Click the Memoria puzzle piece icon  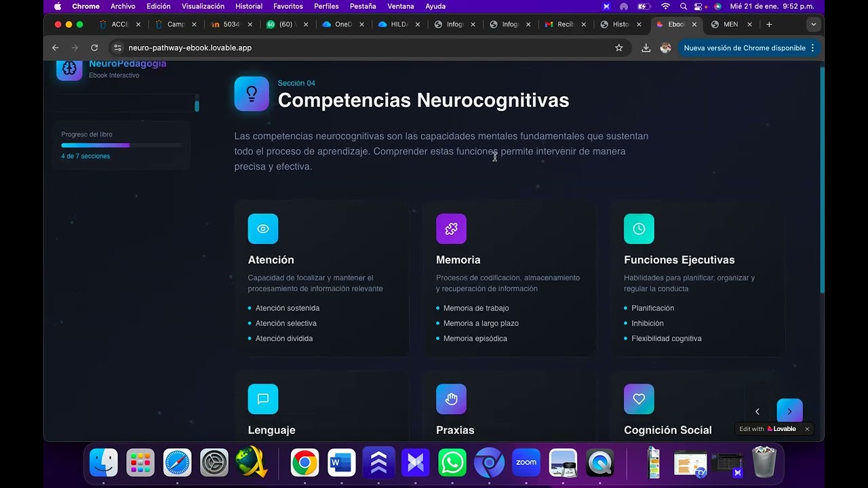point(451,229)
